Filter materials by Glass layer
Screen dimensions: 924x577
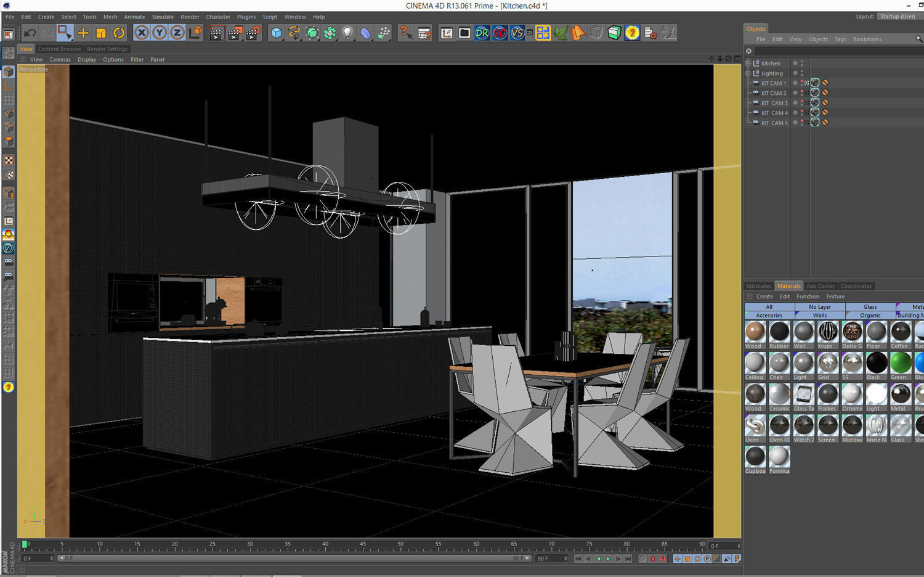click(870, 307)
